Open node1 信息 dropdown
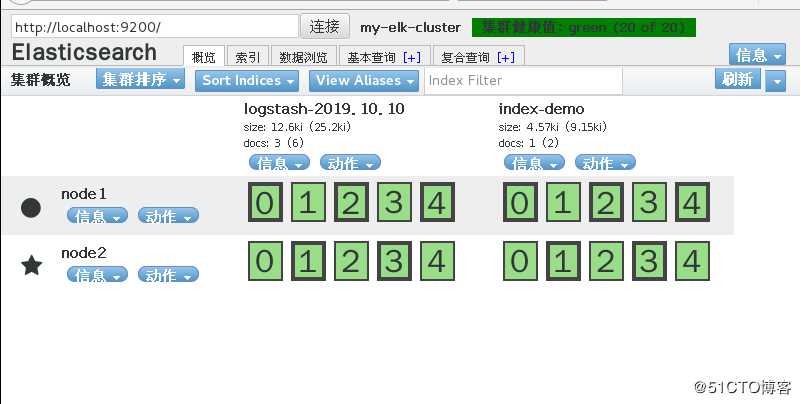 (97, 216)
